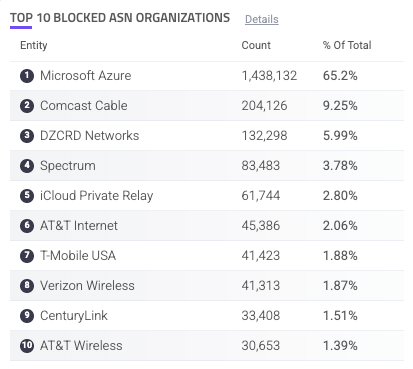This screenshot has height=369, width=413.
Task: Click the rank 2 badge icon
Action: (27, 106)
